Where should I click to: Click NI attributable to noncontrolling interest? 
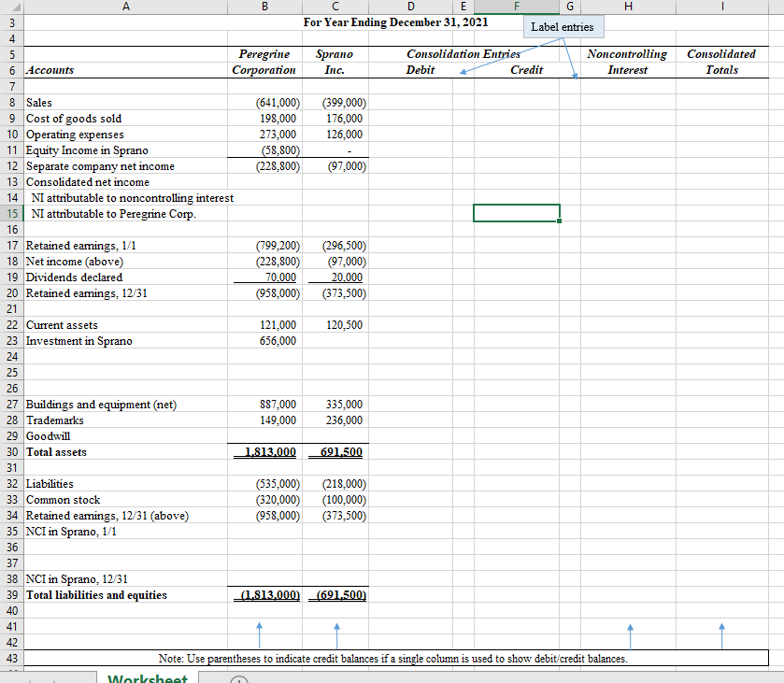point(133,198)
